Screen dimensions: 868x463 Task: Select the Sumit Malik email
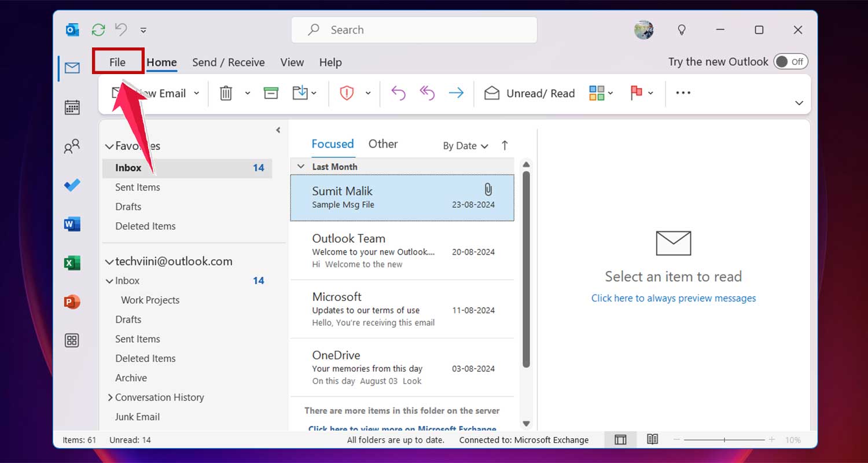[402, 197]
